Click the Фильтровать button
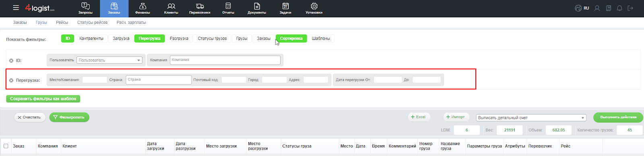 pyautogui.click(x=69, y=117)
